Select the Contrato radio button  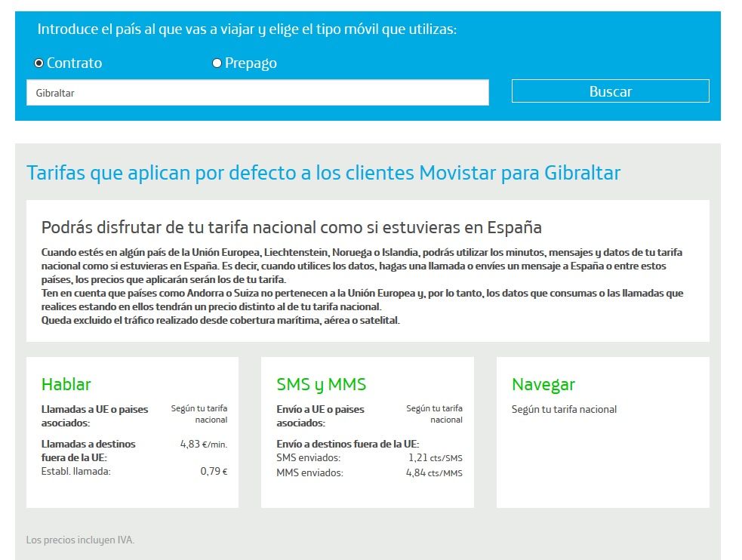(x=39, y=63)
